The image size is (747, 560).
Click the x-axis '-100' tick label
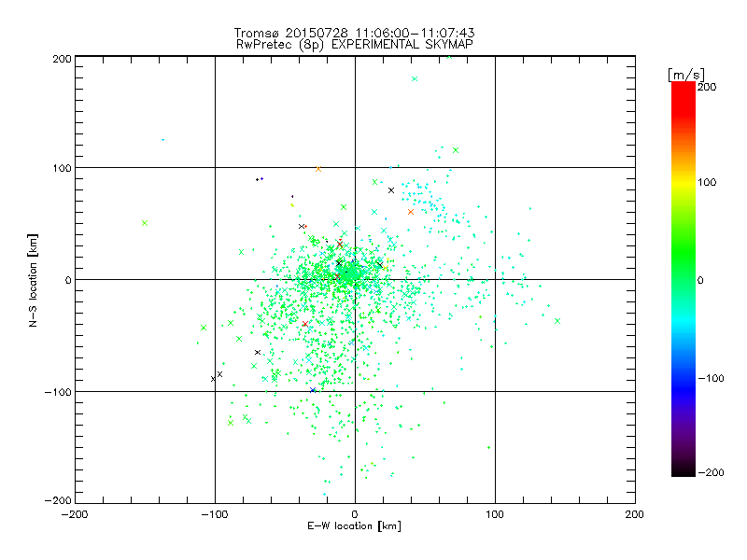click(x=215, y=514)
